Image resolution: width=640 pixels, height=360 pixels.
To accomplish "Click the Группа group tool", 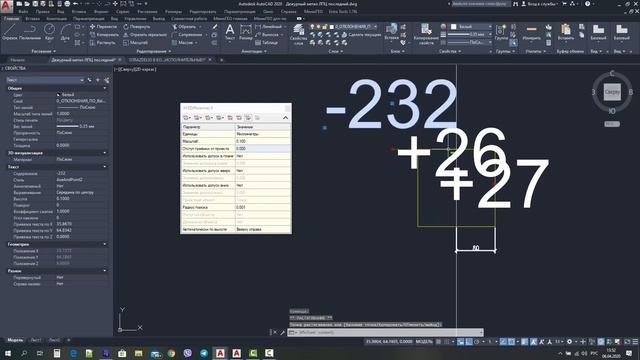I will tap(501, 33).
